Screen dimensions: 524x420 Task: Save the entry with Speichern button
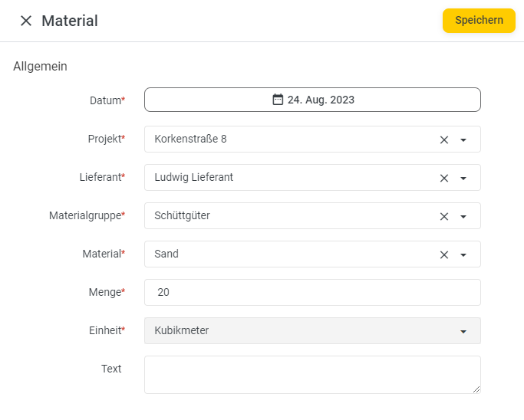coord(479,21)
